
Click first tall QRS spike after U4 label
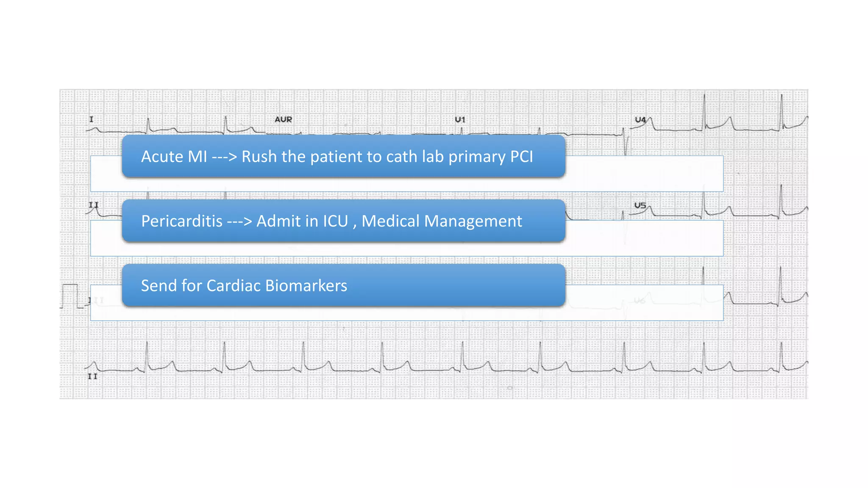[x=704, y=110]
